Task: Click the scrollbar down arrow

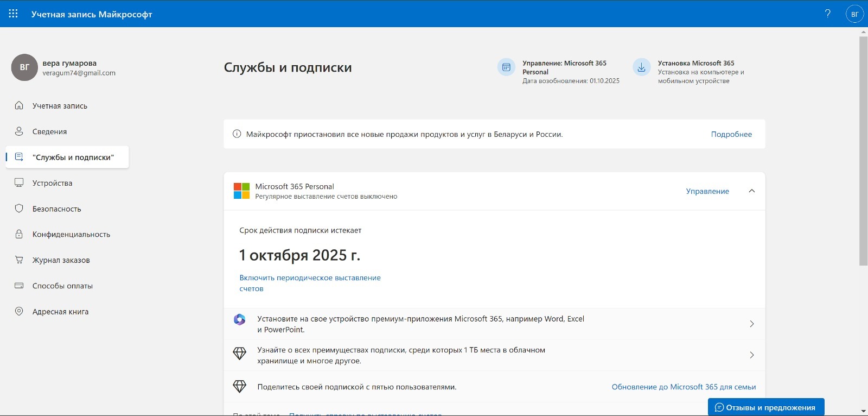Action: (x=863, y=412)
